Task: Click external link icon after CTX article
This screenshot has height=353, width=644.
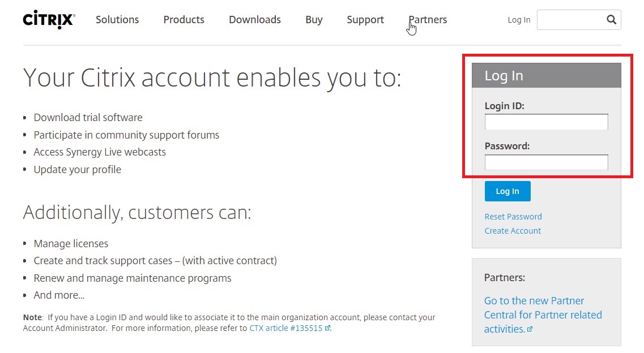Action: [327, 328]
